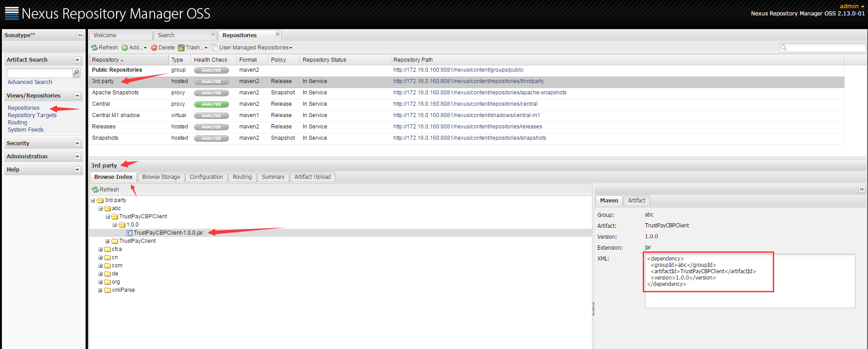Sort by the Repository column header

coord(129,60)
